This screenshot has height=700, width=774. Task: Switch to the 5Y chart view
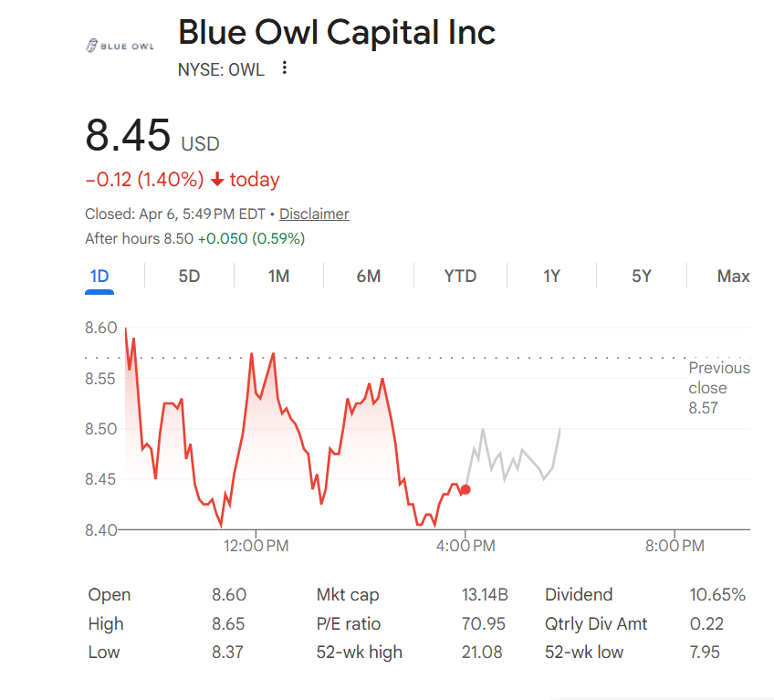click(x=641, y=276)
